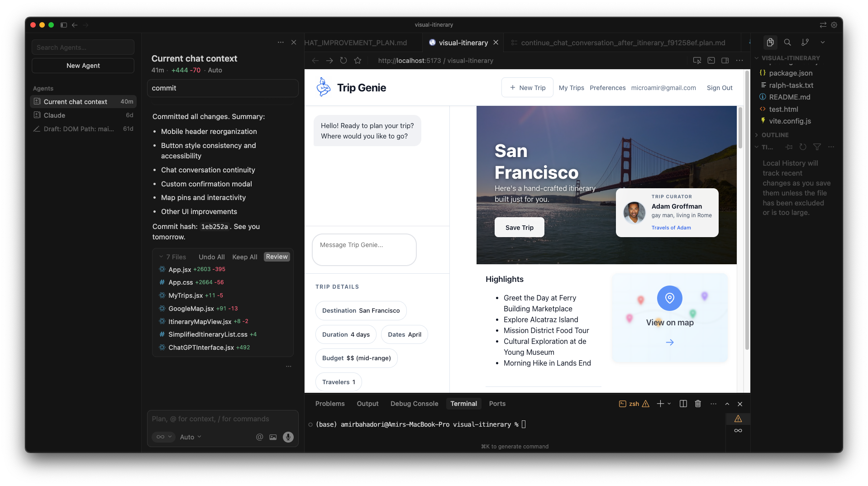Image resolution: width=868 pixels, height=486 pixels.
Task: Collapse the 7 Files changes list
Action: coord(172,257)
